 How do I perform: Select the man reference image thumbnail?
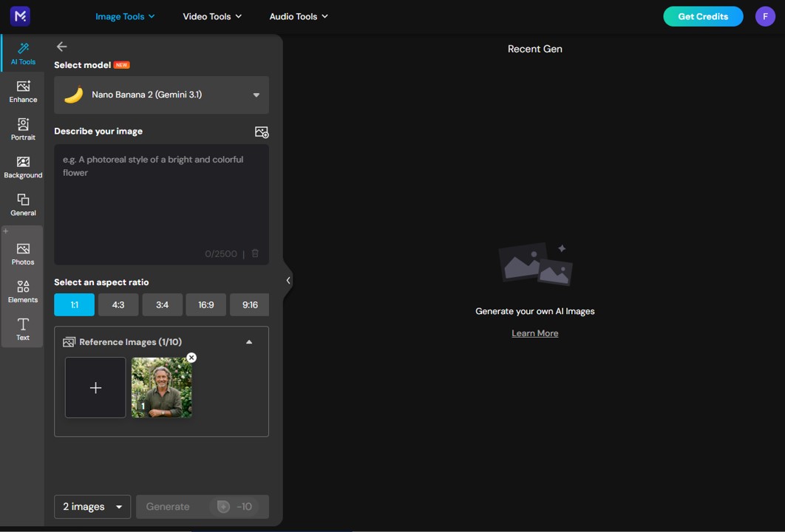(x=161, y=387)
